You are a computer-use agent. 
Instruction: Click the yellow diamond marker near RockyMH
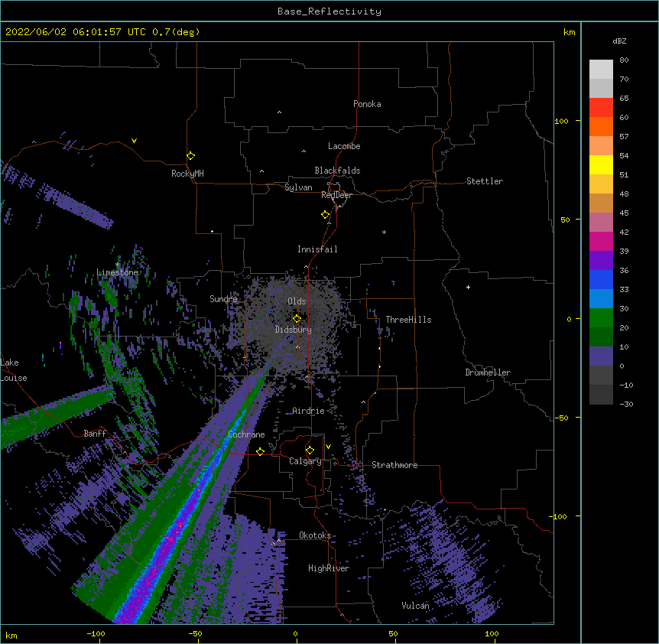[x=190, y=156]
